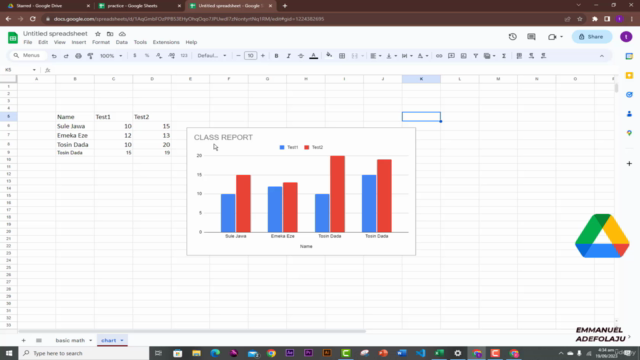Open more number formats 123

pos(184,56)
